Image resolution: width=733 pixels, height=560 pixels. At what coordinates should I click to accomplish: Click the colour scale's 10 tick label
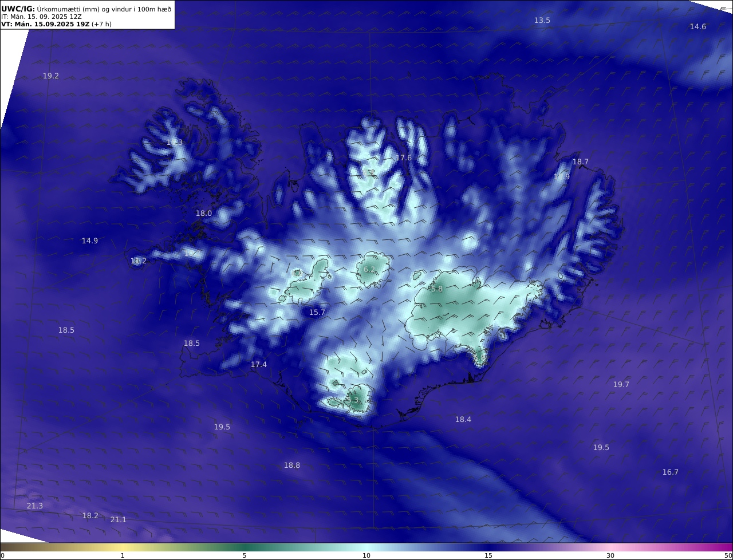point(366,555)
